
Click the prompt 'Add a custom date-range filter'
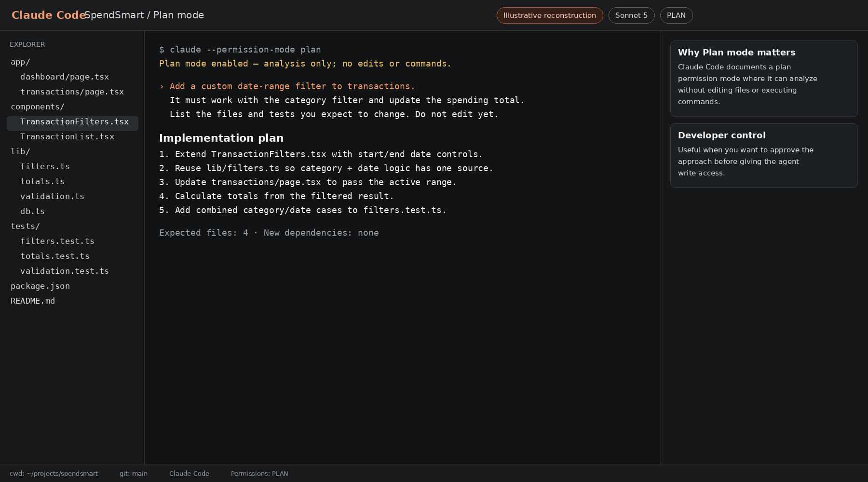(287, 86)
